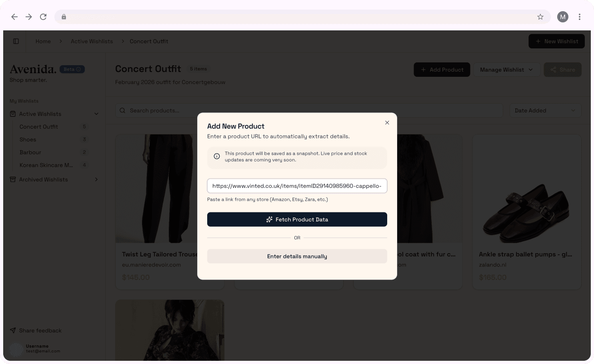Click the product URL input field
Viewport: 594px width, 364px height.
tap(297, 186)
